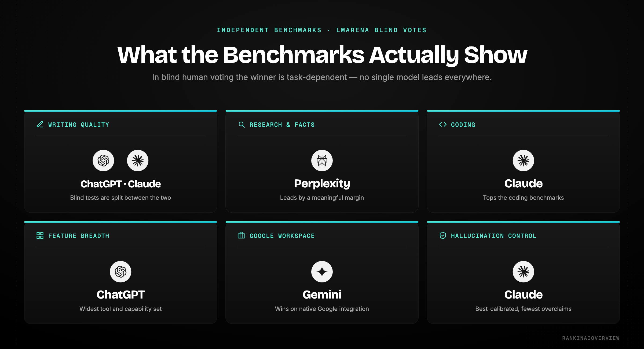Click 'Best-calibrated, fewest overclaims' text

click(523, 309)
